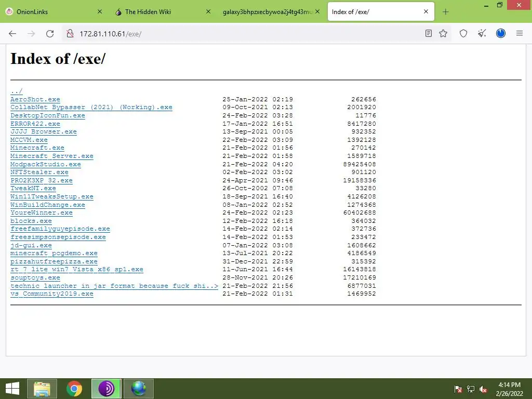Click the TweakNT.exe link
The height and width of the screenshot is (399, 532).
coord(33,188)
